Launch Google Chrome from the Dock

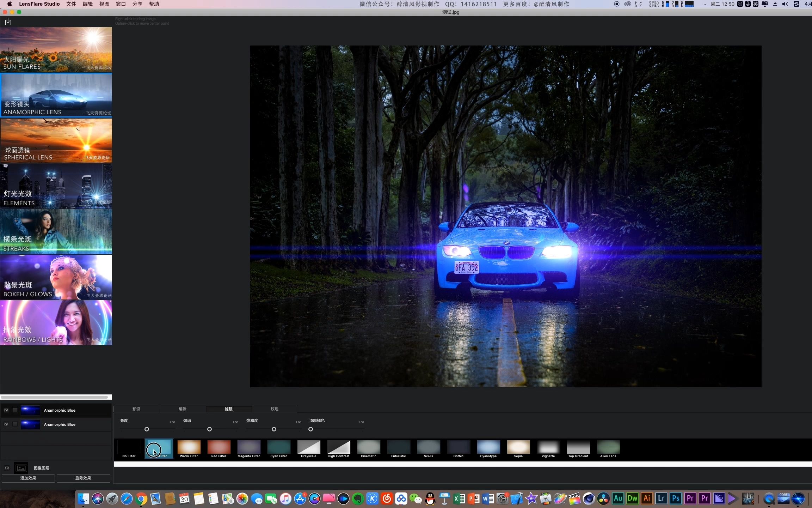(141, 499)
